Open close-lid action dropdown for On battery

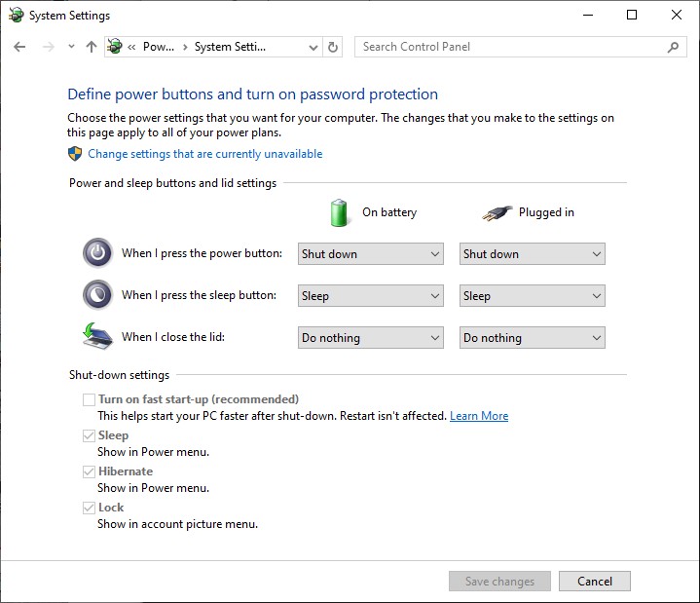(x=371, y=338)
